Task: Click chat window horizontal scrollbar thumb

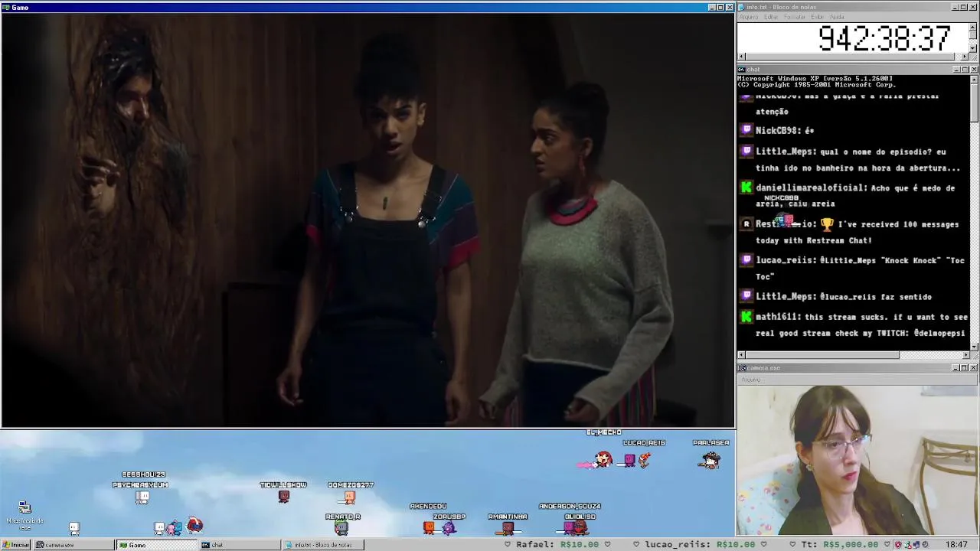Action: click(823, 355)
